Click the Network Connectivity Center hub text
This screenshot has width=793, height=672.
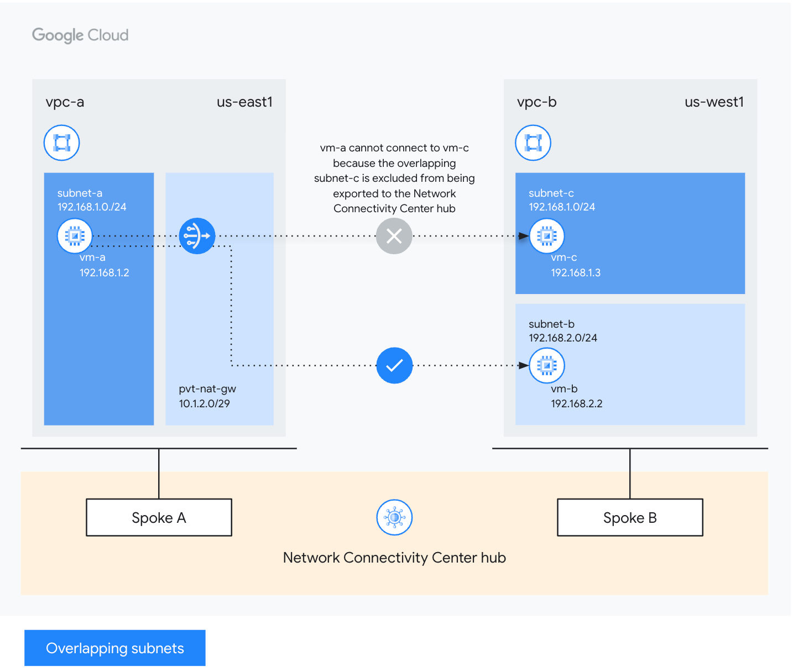(394, 558)
